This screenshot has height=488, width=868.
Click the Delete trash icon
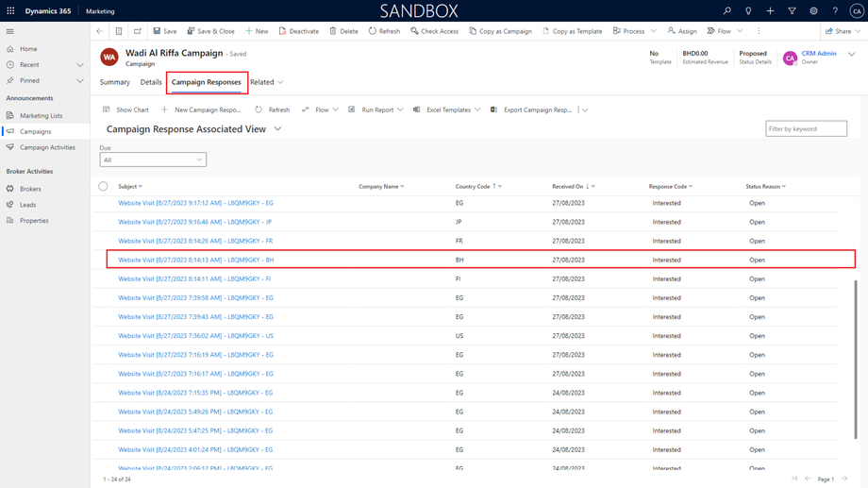pyautogui.click(x=333, y=31)
